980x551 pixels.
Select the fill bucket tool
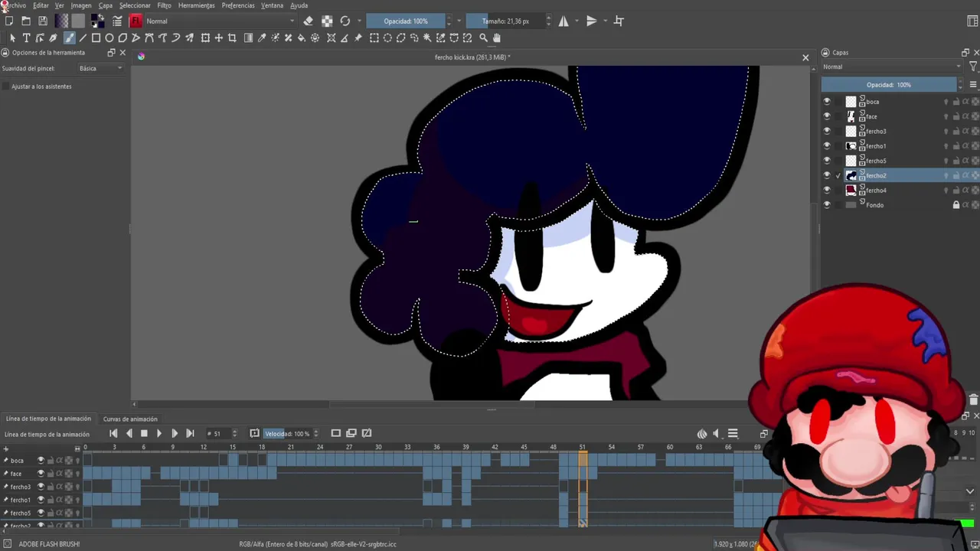pos(302,37)
